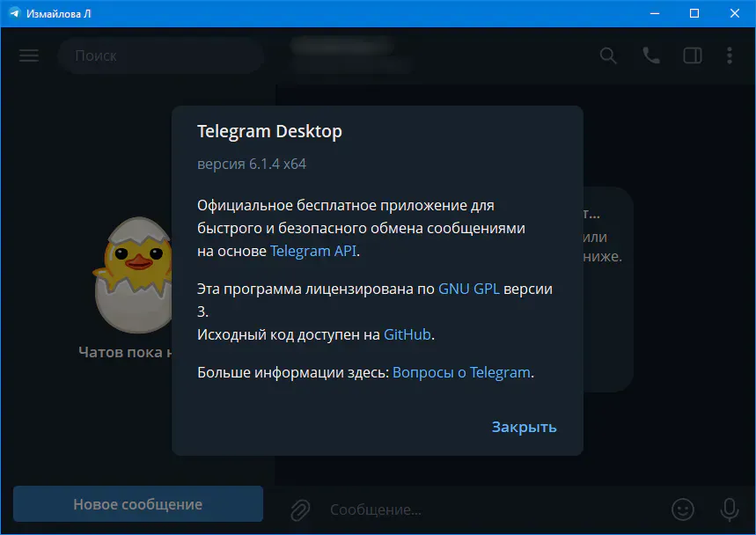Viewport: 756px width, 535px height.
Task: Click the Telegram logo in title bar
Action: (x=14, y=13)
